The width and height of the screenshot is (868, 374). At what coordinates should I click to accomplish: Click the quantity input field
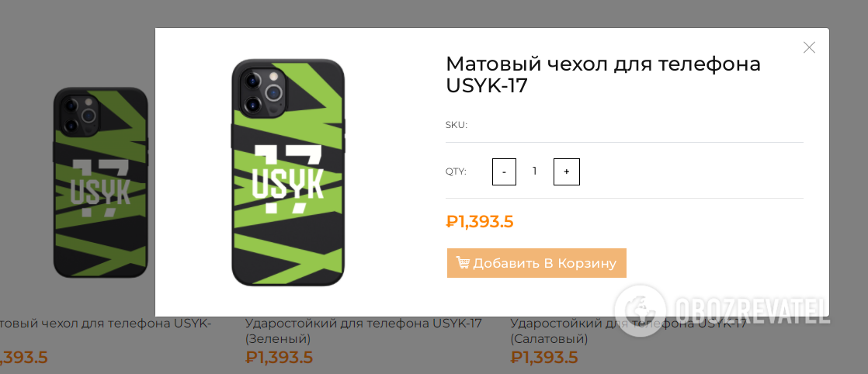point(534,171)
